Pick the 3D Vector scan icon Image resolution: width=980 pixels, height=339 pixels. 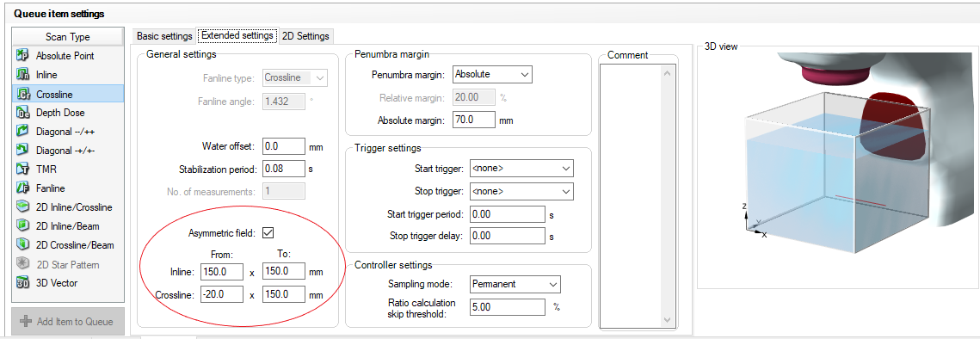(22, 283)
